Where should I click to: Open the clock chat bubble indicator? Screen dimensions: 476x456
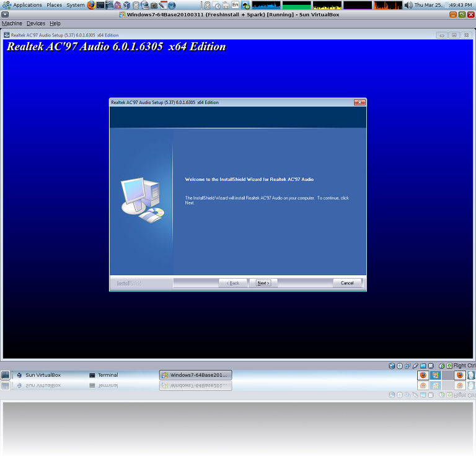coord(217,6)
